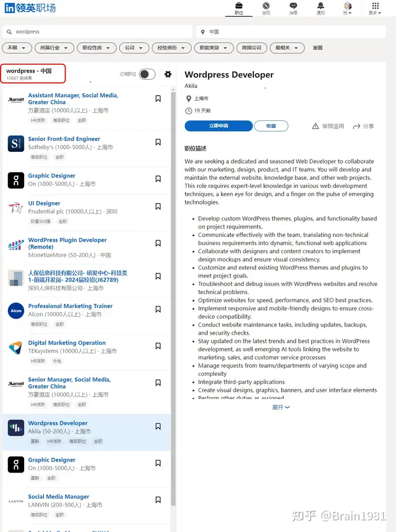Open the More apps grid menu
396x532 pixels.
tap(375, 8)
